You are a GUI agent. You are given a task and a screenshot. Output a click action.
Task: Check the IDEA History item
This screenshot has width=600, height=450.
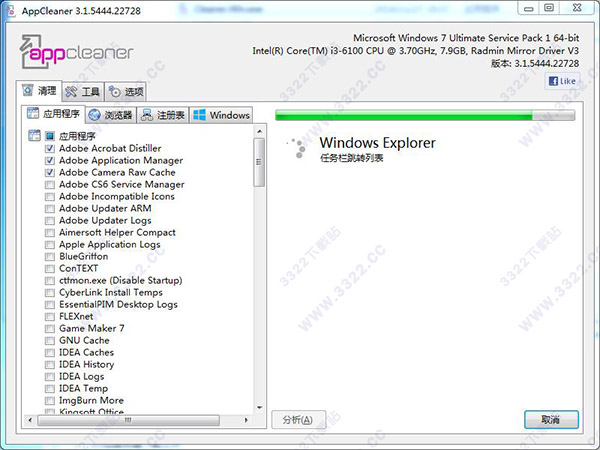click(50, 364)
